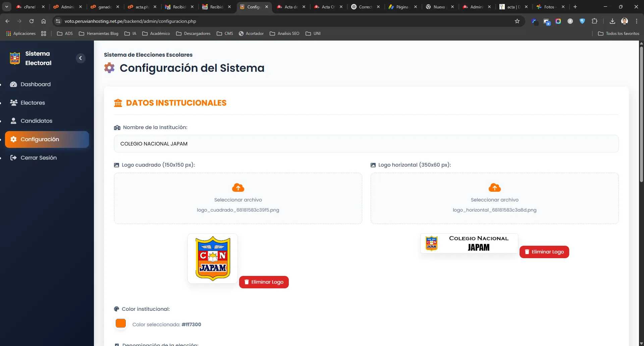Viewport: 644px width, 346px height.
Task: Open the tab groups grid icon in bookmarks bar
Action: (44, 34)
